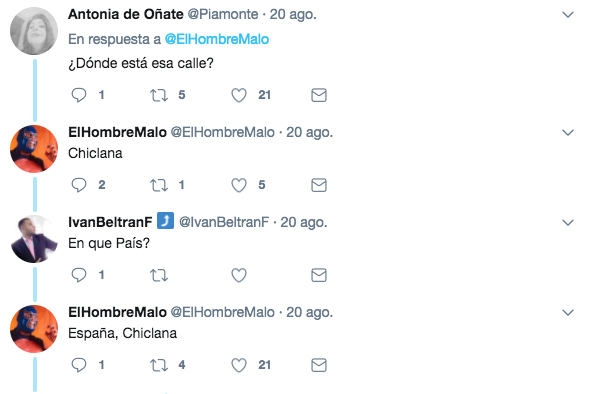Send Antonia de Oñate's tweet by direct message
This screenshot has height=394, width=603.
tap(319, 95)
